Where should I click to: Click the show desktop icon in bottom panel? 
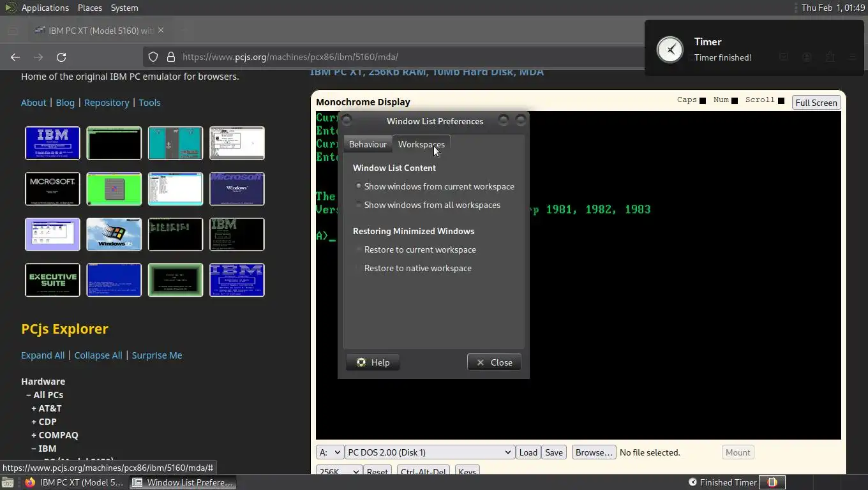(8, 482)
